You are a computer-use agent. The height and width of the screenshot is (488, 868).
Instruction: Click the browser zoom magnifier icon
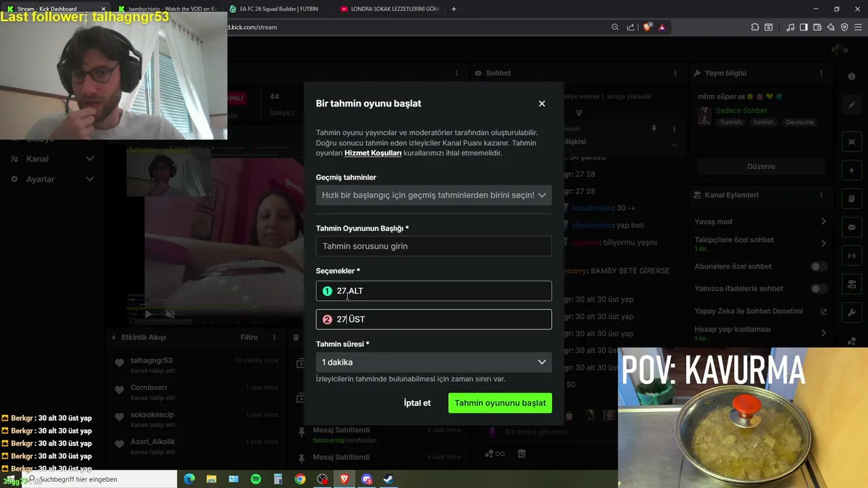pyautogui.click(x=615, y=27)
